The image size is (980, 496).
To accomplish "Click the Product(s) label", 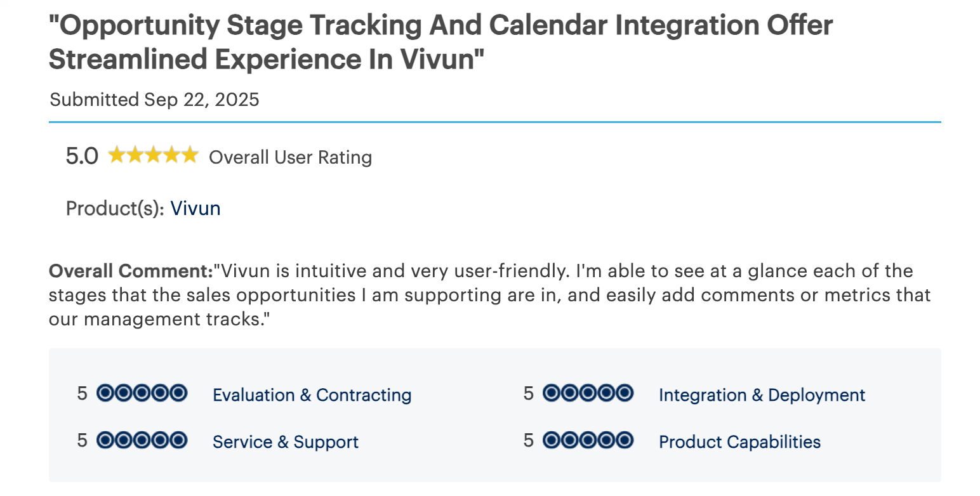I will point(116,209).
